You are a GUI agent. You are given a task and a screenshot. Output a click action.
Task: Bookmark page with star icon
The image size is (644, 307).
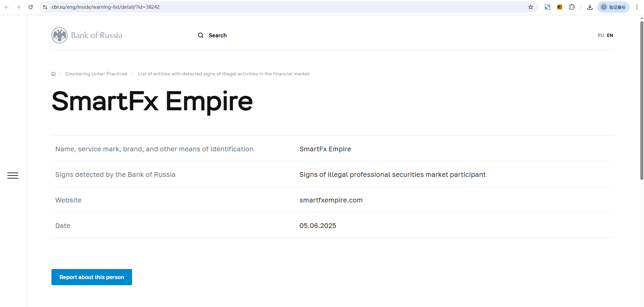(531, 7)
